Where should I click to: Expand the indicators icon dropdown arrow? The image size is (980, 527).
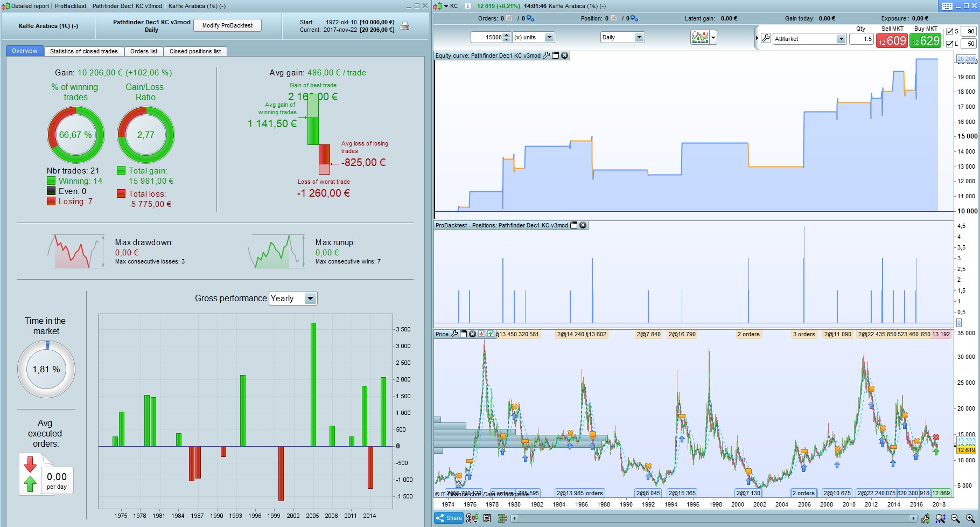click(x=713, y=38)
